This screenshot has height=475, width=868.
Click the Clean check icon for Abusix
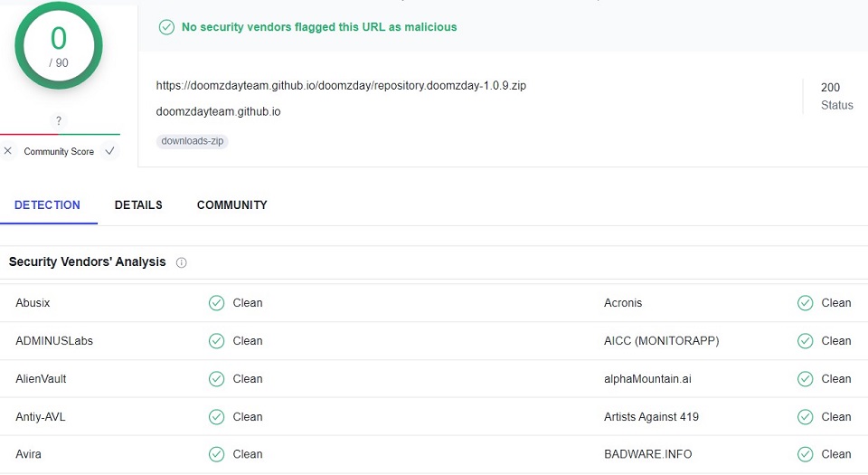pyautogui.click(x=216, y=303)
